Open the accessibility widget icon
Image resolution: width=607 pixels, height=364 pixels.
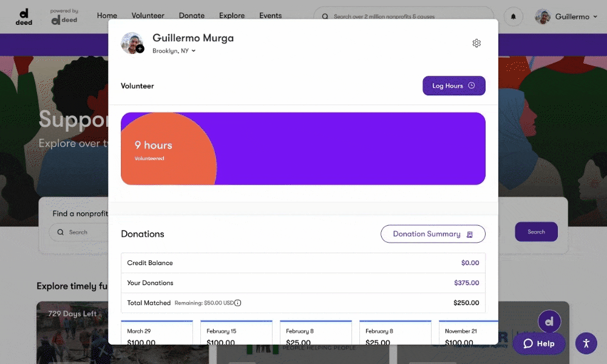pos(586,343)
